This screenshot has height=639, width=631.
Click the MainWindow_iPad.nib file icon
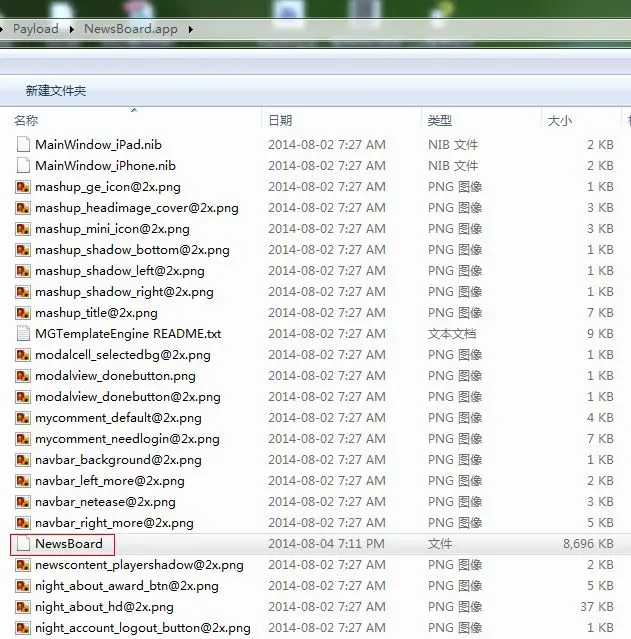coord(23,145)
